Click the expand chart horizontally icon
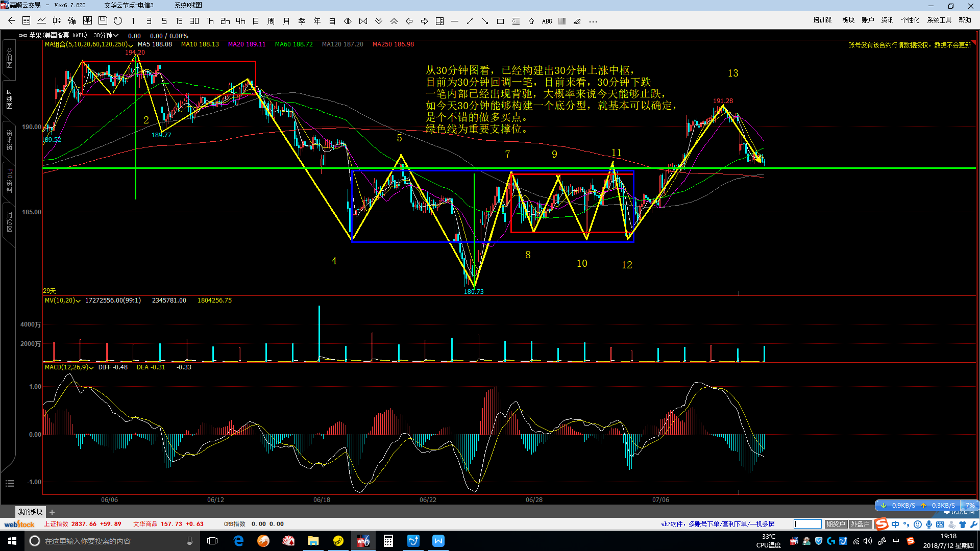Image resolution: width=980 pixels, height=551 pixels. point(348,21)
